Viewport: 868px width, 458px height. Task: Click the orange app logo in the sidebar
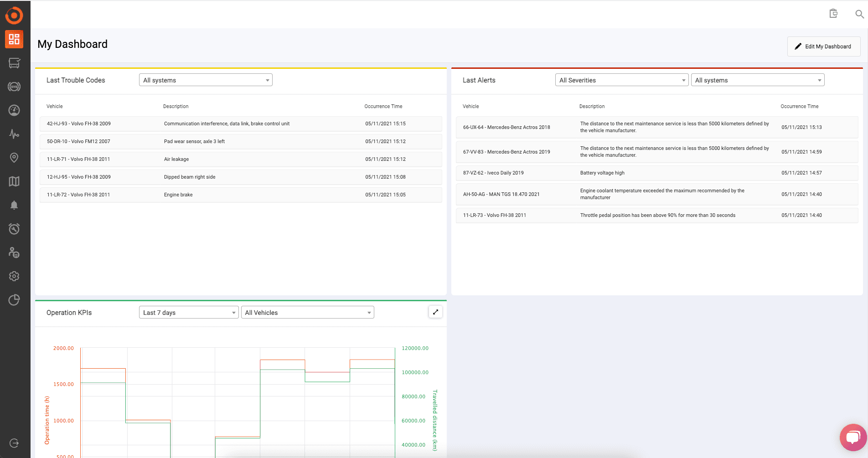(14, 15)
